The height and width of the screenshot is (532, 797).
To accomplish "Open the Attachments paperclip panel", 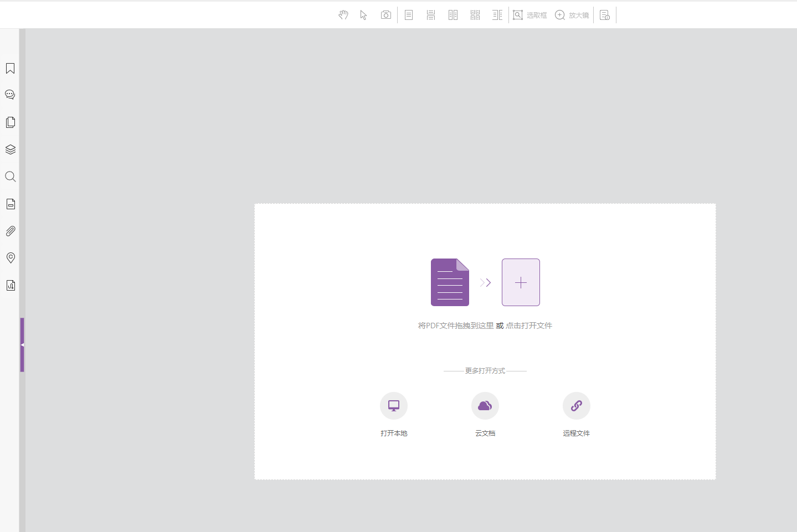I will (10, 231).
